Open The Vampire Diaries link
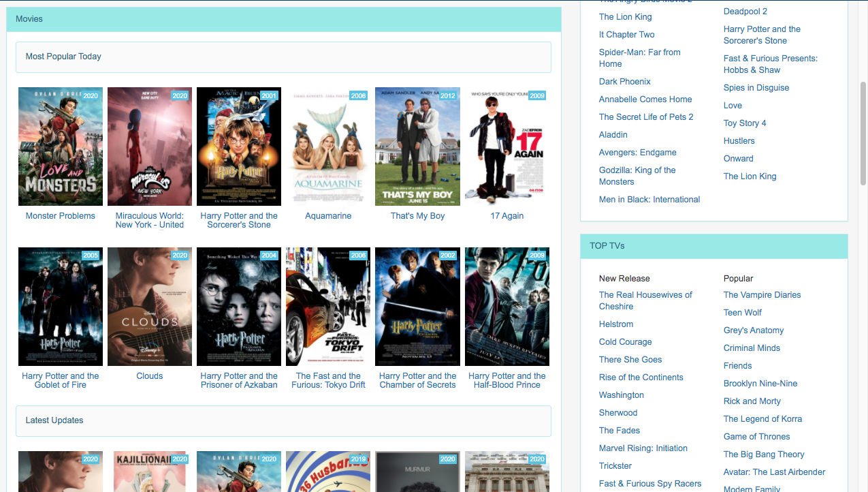The height and width of the screenshot is (492, 868). 762,294
